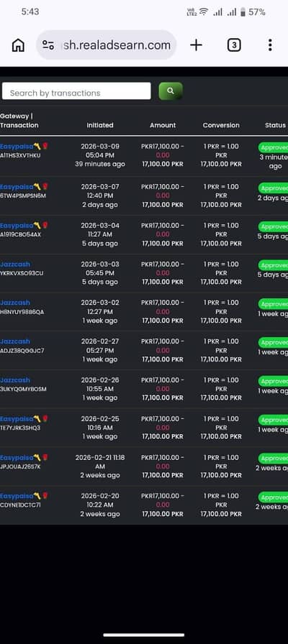Open site settings icon in address bar
The width and height of the screenshot is (288, 644).
pyautogui.click(x=48, y=45)
